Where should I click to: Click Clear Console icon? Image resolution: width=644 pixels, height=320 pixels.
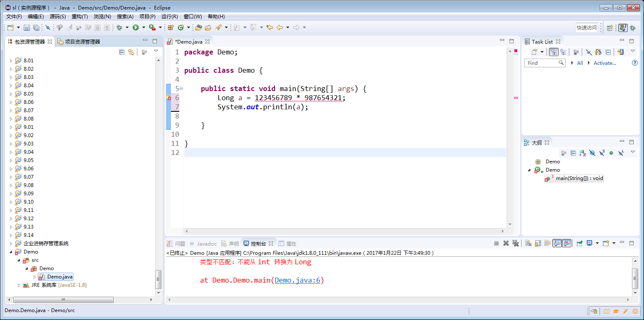pos(528,243)
